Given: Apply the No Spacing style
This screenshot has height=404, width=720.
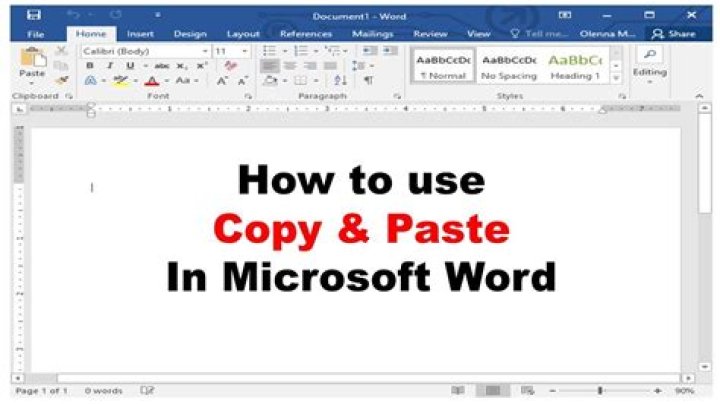Looking at the screenshot, I should (x=509, y=66).
